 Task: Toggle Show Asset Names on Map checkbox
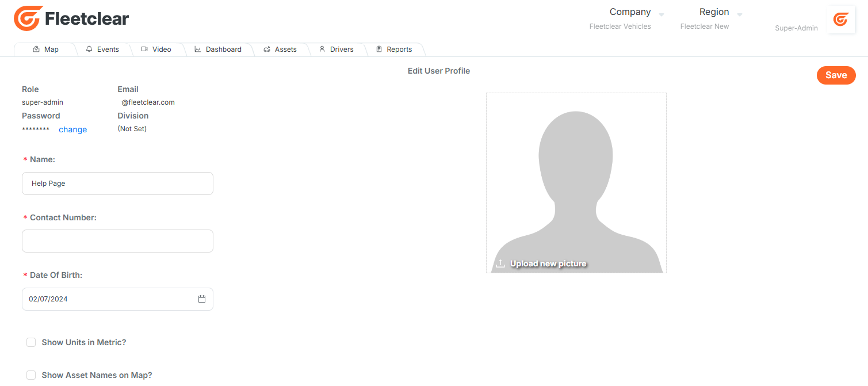31,375
